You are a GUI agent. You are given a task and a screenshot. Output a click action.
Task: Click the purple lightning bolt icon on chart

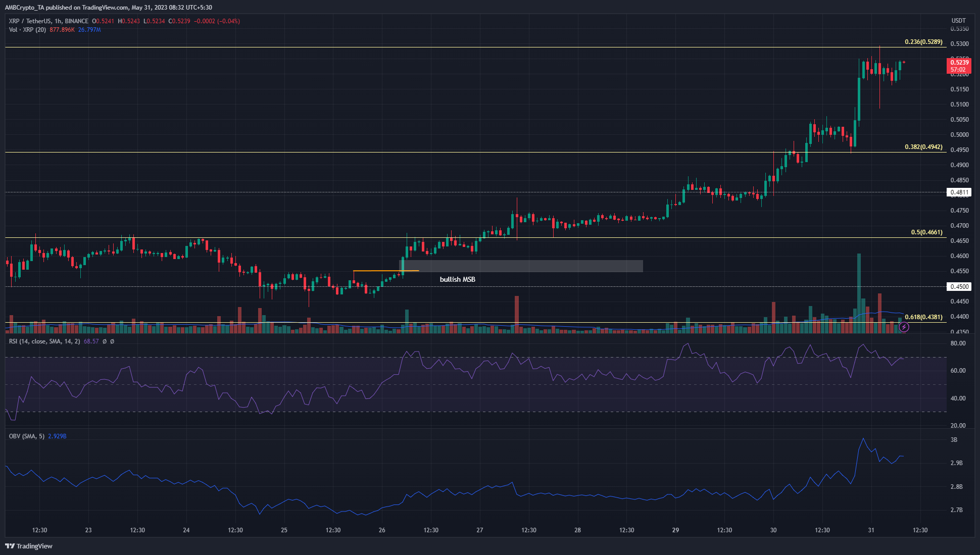tap(904, 327)
